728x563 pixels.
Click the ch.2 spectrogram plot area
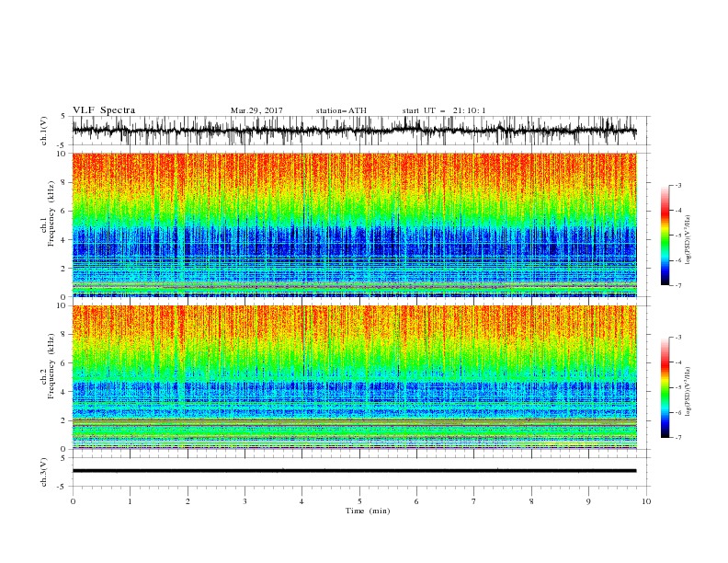point(355,377)
